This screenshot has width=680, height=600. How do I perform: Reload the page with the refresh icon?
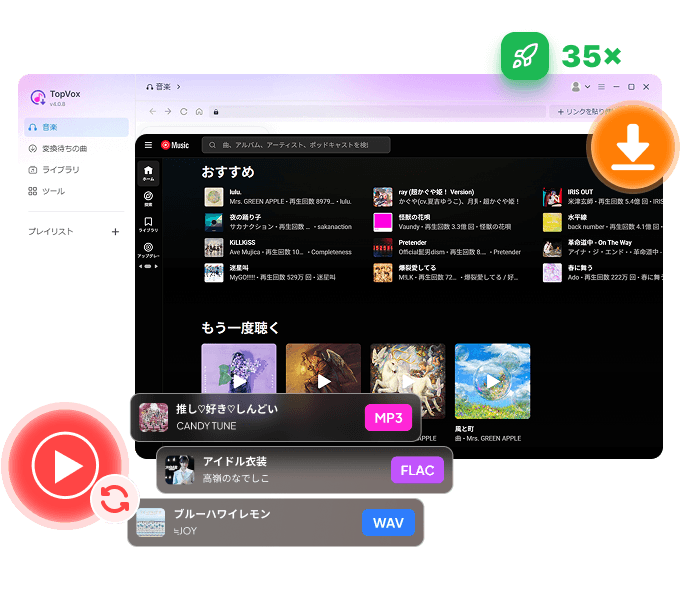point(184,111)
